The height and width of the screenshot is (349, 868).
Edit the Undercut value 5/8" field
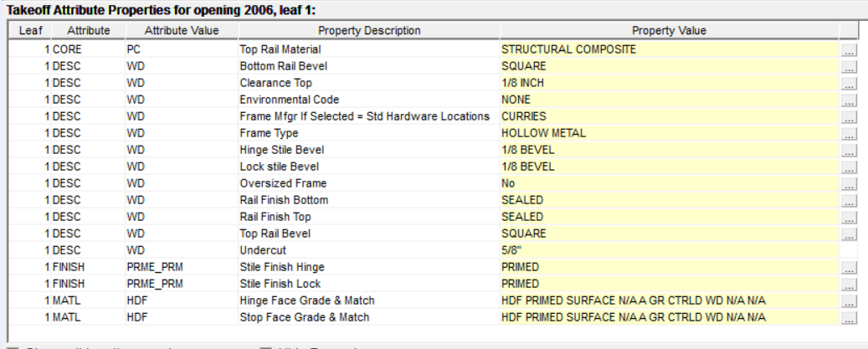coord(669,250)
